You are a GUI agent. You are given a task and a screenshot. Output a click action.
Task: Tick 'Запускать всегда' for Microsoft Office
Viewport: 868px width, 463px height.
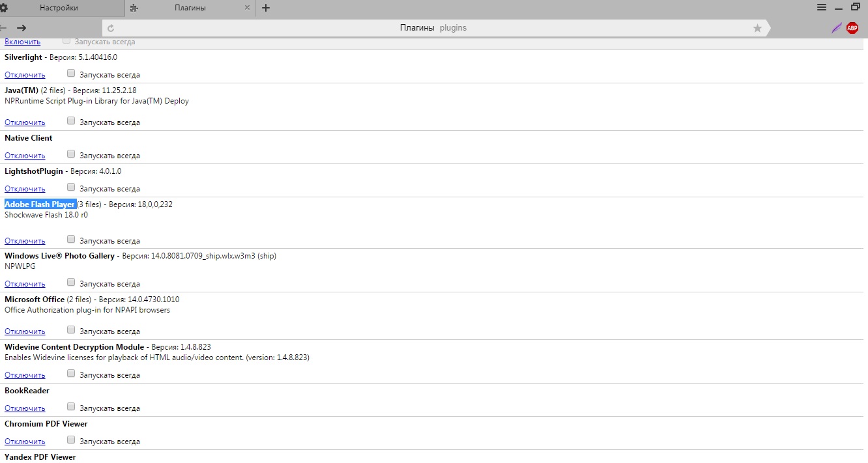71,330
